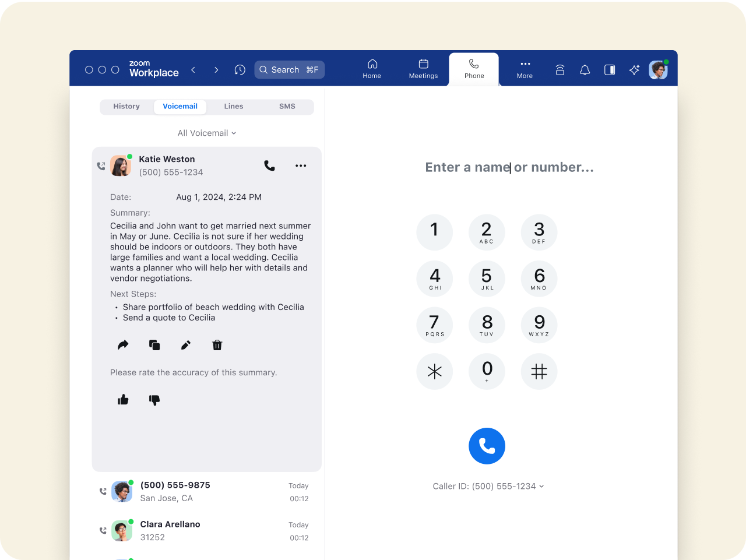Open notifications bell icon

(585, 70)
